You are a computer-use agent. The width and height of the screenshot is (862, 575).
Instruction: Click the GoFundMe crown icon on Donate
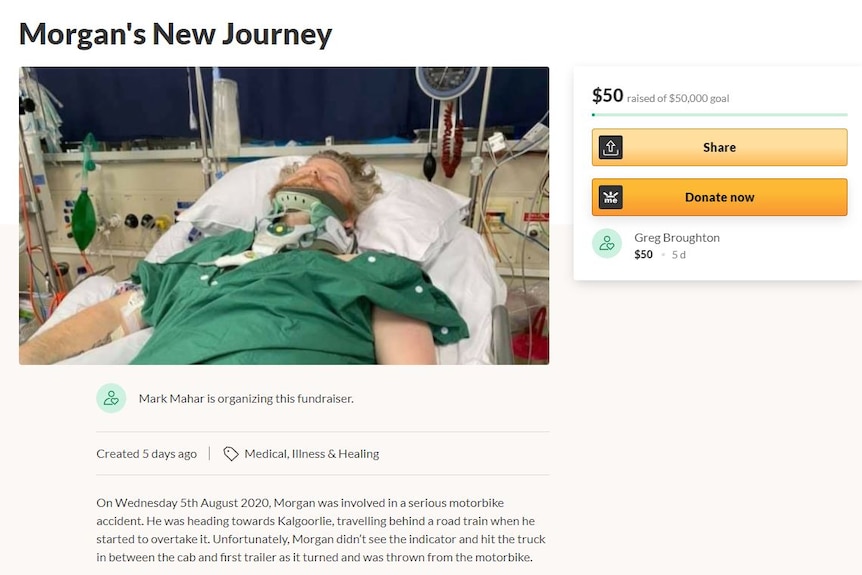click(x=610, y=197)
